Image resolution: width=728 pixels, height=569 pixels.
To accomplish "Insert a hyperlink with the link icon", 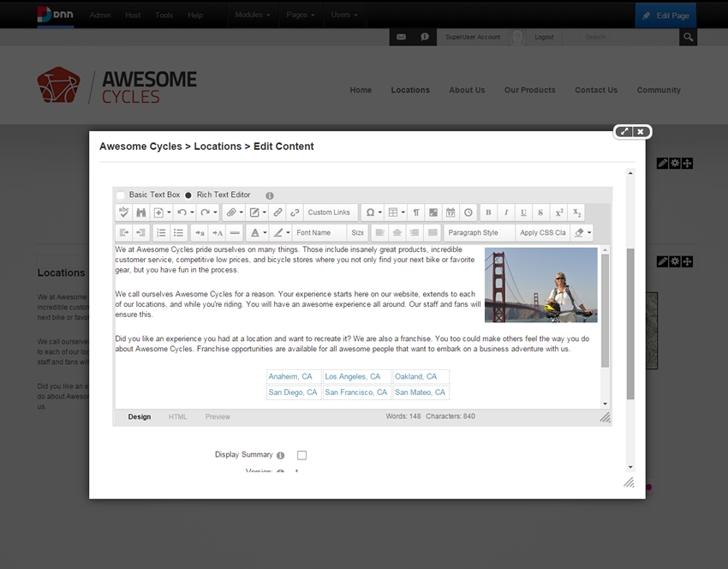I will coord(277,213).
